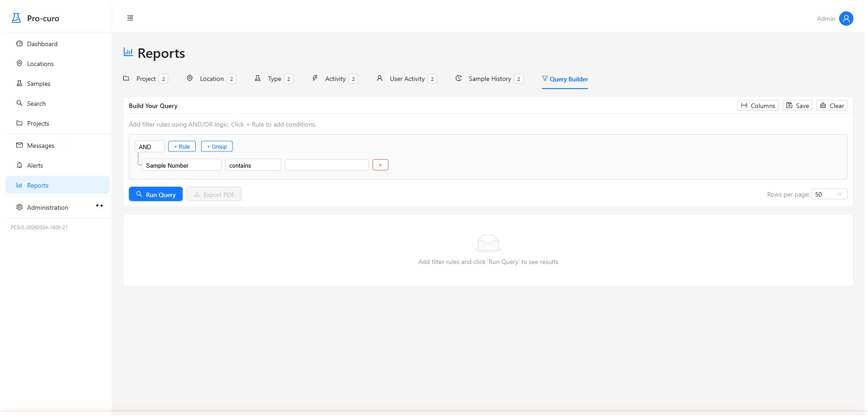This screenshot has width=868, height=419.
Task: Select the User Activity tab
Action: pos(407,79)
